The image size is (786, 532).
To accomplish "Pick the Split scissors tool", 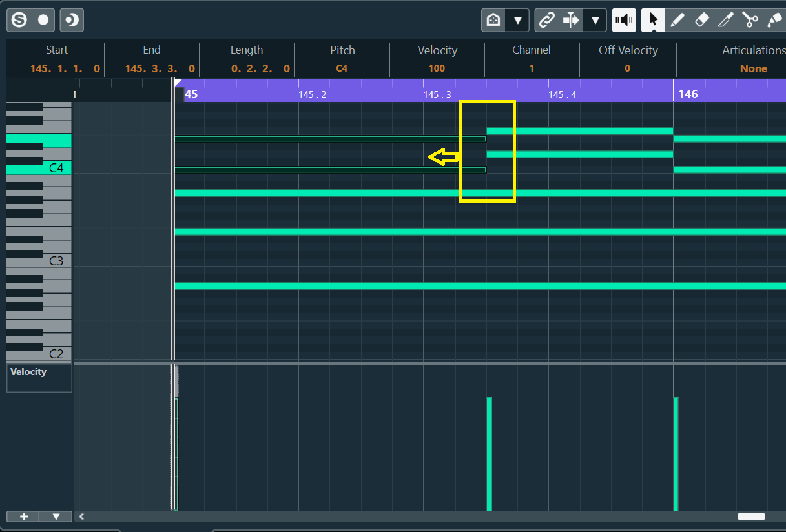I will [749, 20].
